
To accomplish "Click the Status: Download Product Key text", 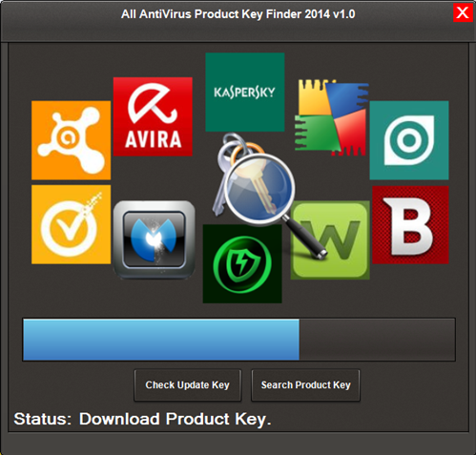I will tap(142, 419).
